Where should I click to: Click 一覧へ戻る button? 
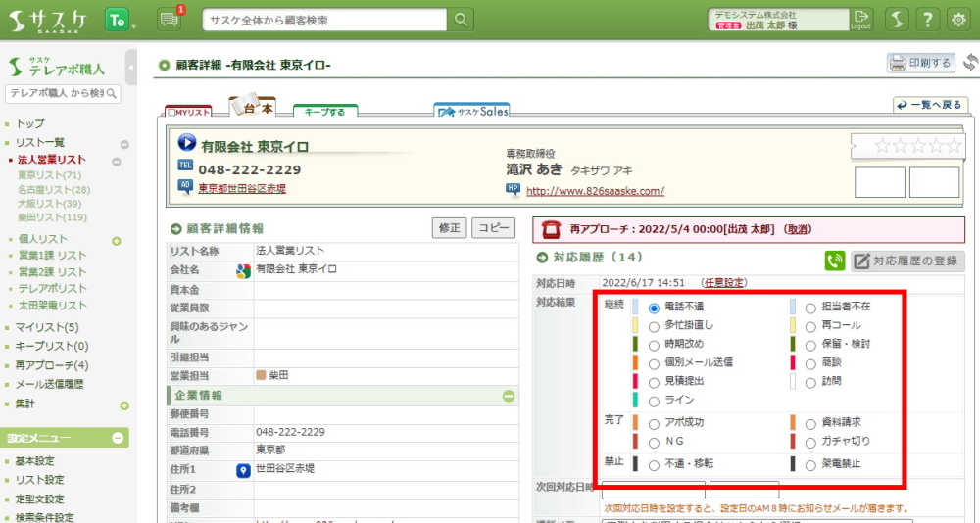click(931, 105)
